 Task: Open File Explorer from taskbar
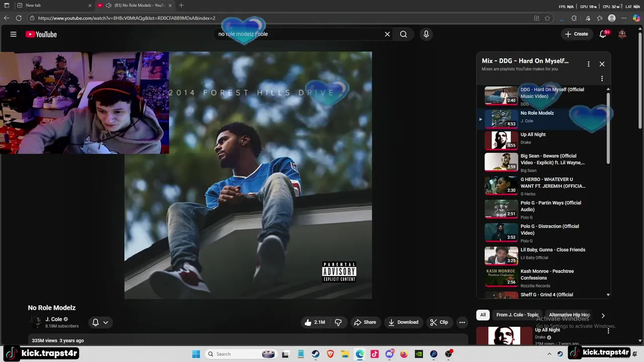(x=345, y=354)
